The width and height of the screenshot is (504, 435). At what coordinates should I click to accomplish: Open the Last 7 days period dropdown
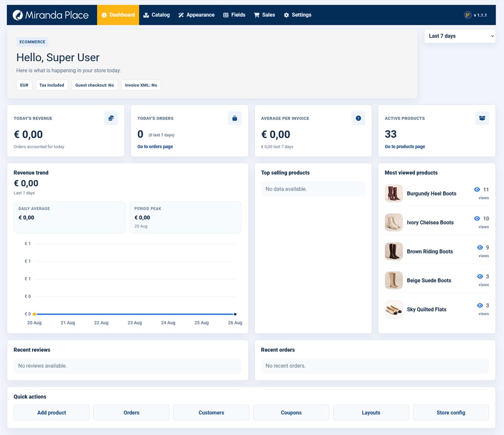(x=460, y=36)
